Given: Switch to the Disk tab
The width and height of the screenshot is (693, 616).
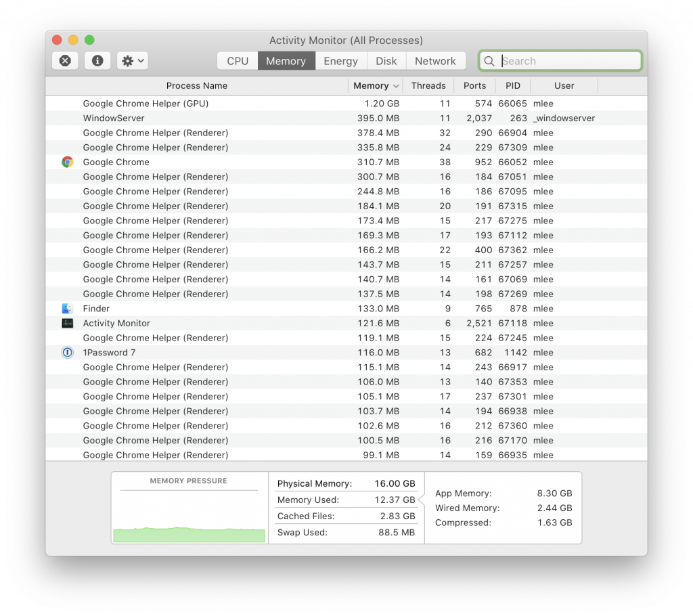Looking at the screenshot, I should [x=386, y=61].
